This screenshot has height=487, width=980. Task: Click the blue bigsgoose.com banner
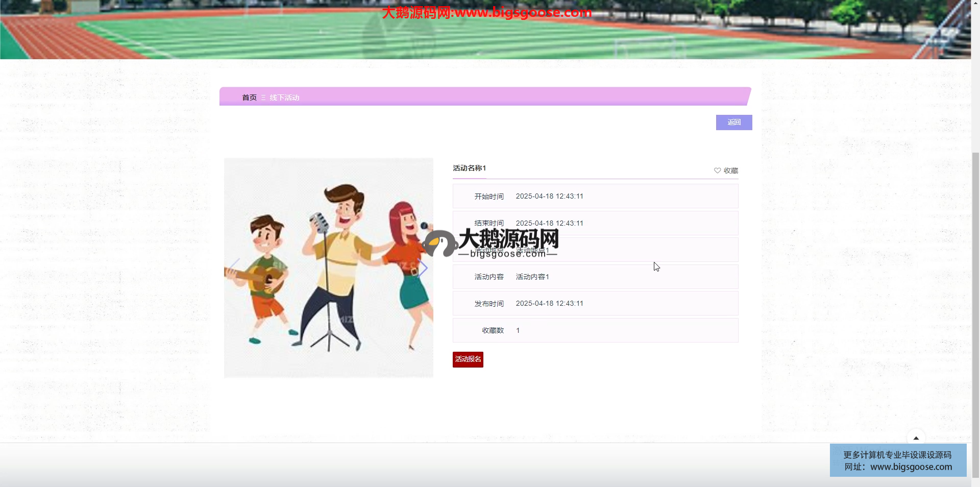898,460
